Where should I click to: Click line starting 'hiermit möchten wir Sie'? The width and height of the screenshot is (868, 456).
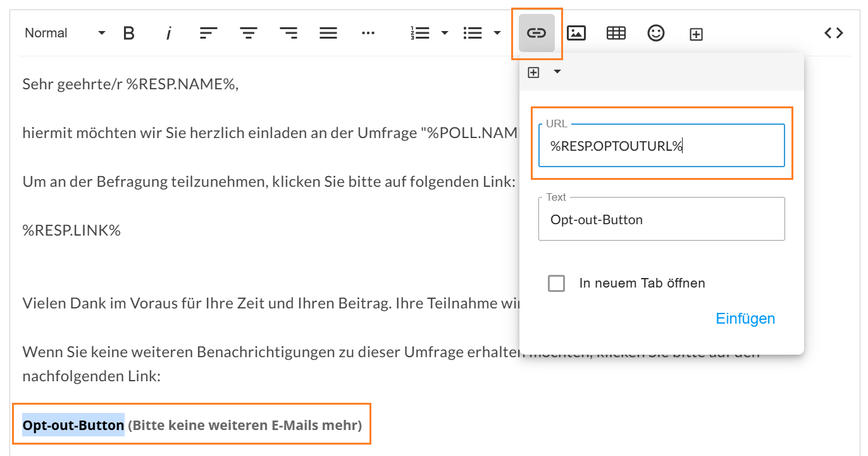tap(270, 133)
